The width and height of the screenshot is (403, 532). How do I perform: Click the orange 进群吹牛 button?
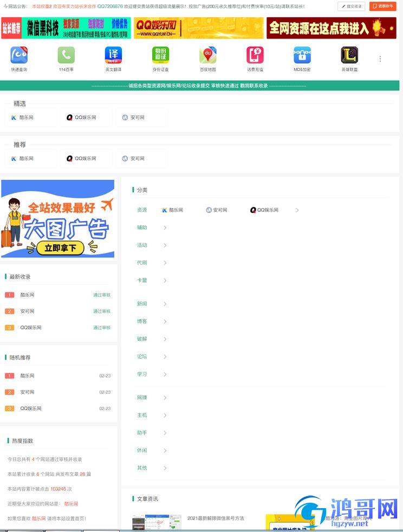pyautogui.click(x=382, y=6)
